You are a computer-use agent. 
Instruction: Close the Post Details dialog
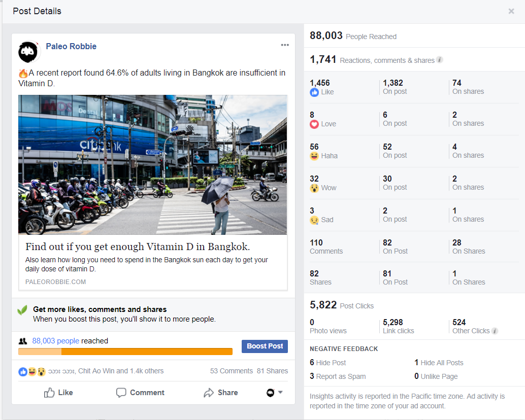[511, 11]
